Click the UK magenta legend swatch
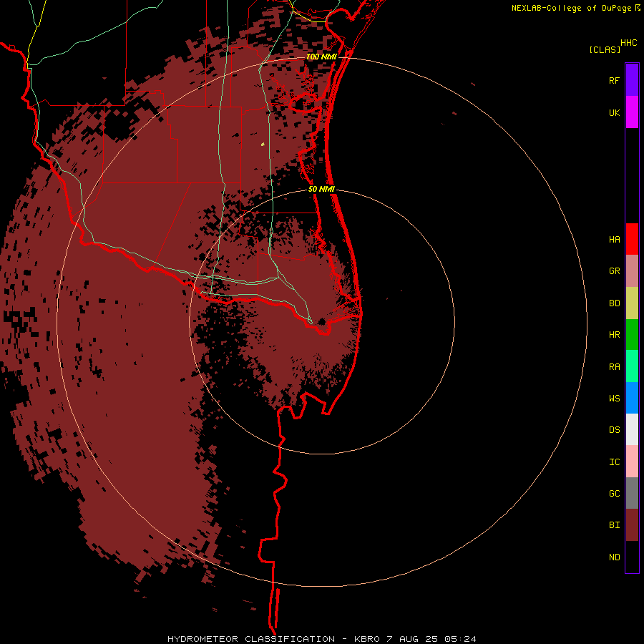This screenshot has height=644, width=644. coord(632,112)
